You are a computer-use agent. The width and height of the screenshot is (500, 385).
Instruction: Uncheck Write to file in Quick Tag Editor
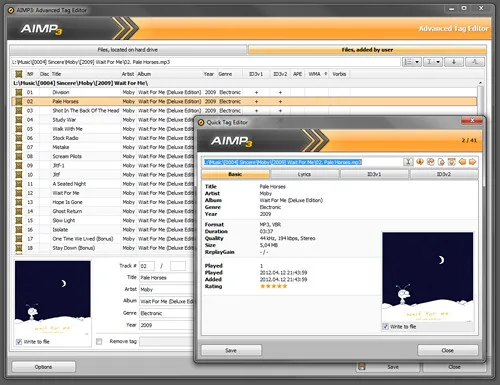pyautogui.click(x=385, y=326)
